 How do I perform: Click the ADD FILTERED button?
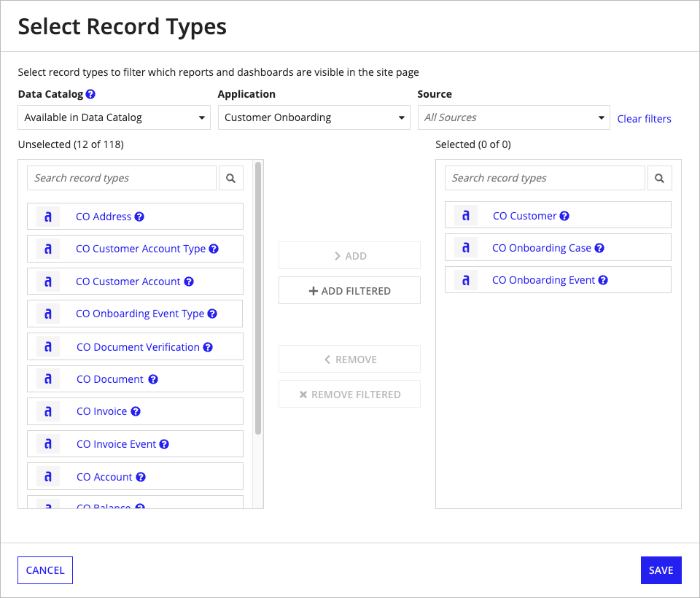(349, 291)
